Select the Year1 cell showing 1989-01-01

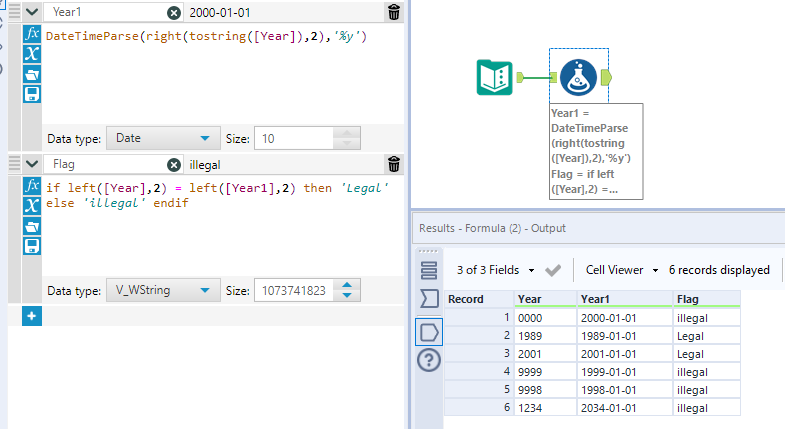pyautogui.click(x=625, y=336)
